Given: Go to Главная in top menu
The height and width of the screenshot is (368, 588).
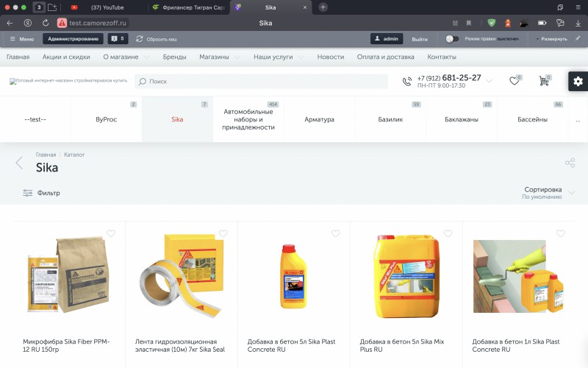Looking at the screenshot, I should click(18, 57).
